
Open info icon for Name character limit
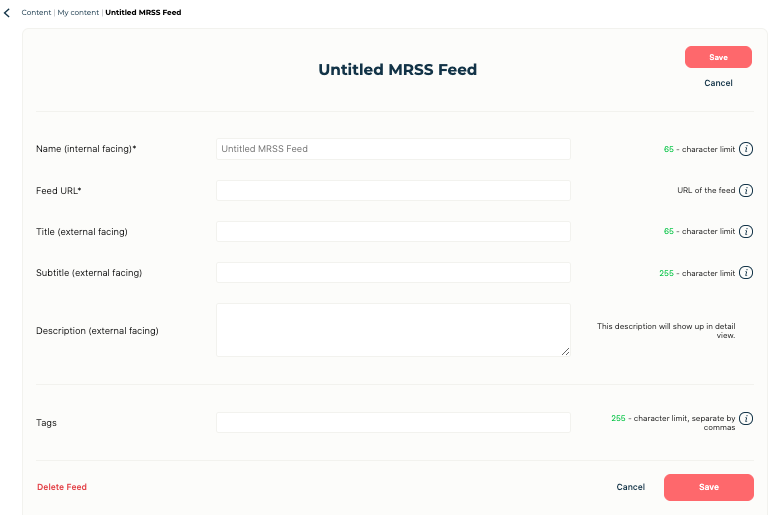click(746, 149)
